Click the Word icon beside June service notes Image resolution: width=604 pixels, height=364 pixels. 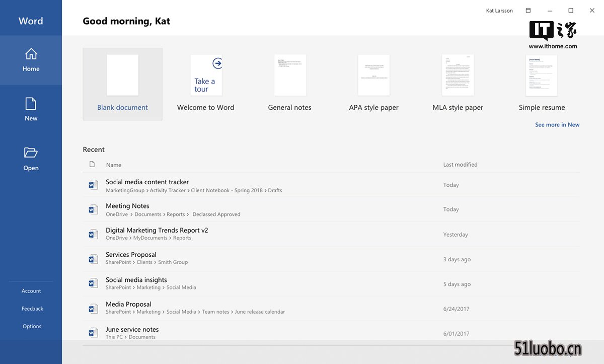coord(93,332)
